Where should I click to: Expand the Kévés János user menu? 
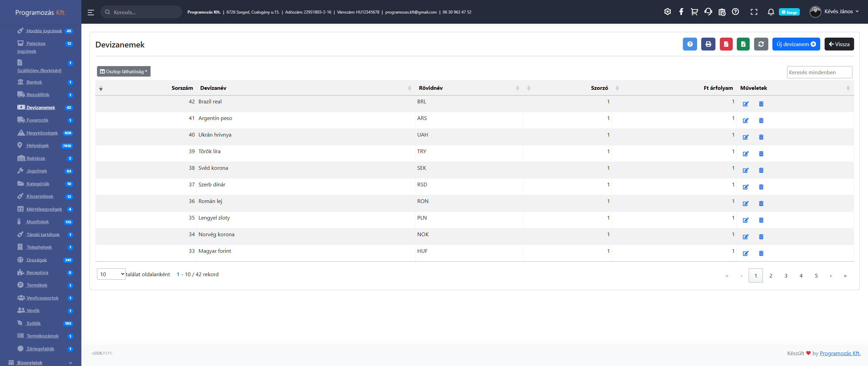coord(838,12)
